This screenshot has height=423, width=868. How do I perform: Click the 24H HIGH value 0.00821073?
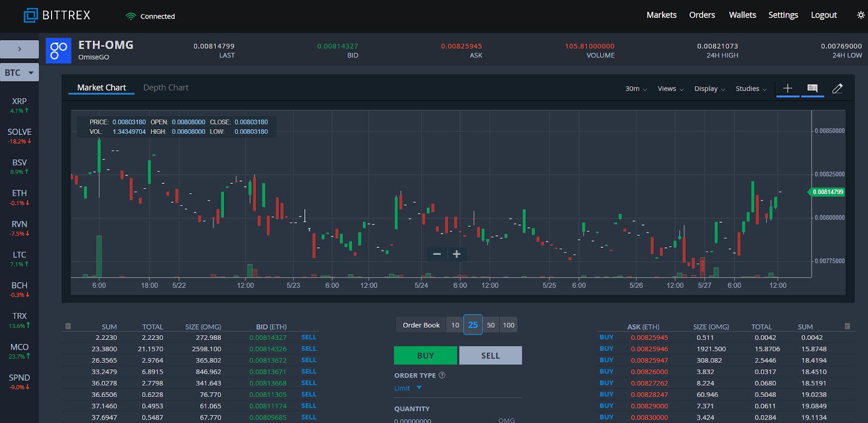(717, 46)
